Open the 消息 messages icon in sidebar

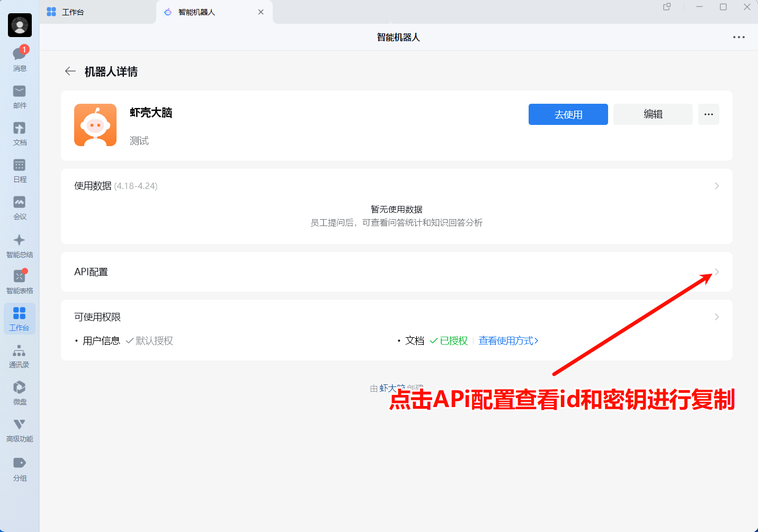pyautogui.click(x=20, y=58)
